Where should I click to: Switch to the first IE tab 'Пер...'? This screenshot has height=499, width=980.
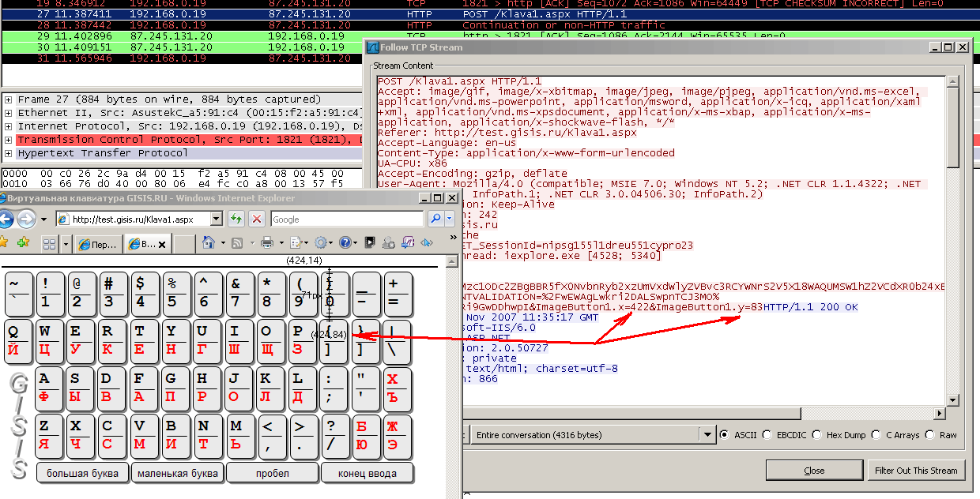99,244
